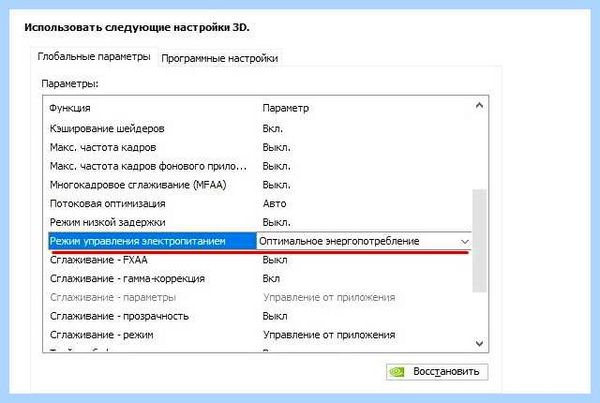This screenshot has width=600, height=403.
Task: Open the Программные настройки tab
Action: pyautogui.click(x=220, y=58)
